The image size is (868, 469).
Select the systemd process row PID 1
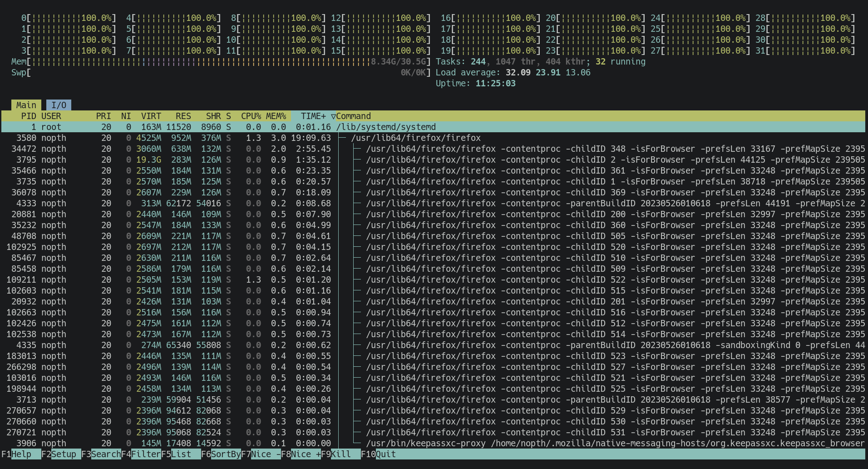434,127
